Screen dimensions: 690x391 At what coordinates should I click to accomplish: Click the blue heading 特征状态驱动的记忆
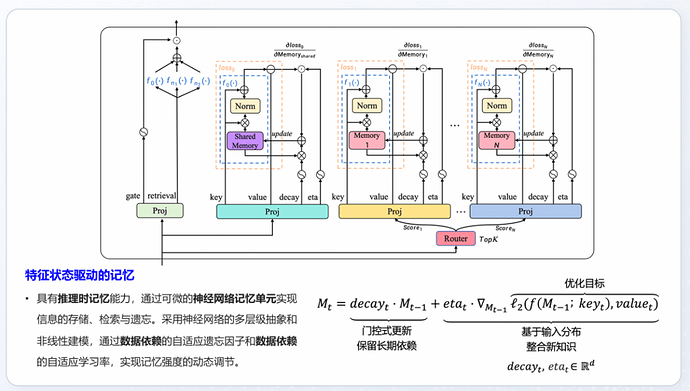(x=80, y=275)
